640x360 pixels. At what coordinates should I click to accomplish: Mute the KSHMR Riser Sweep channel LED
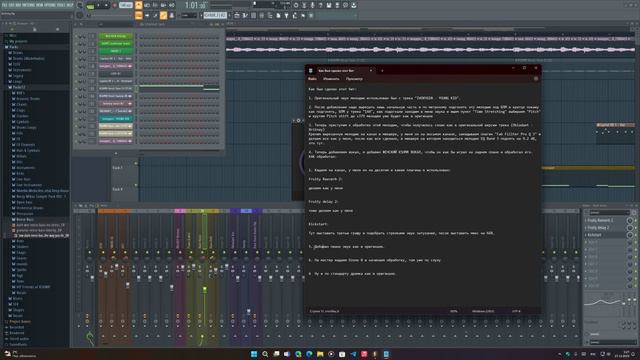(76, 96)
